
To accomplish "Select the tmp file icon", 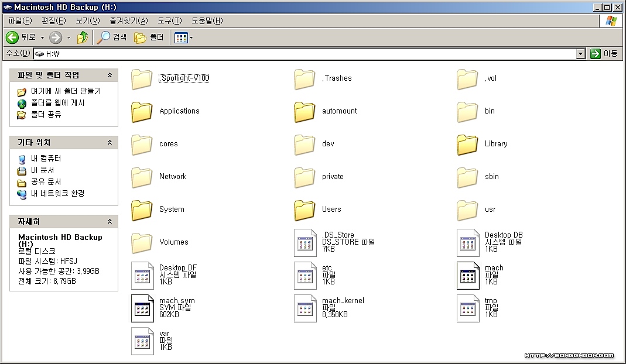I will [468, 308].
